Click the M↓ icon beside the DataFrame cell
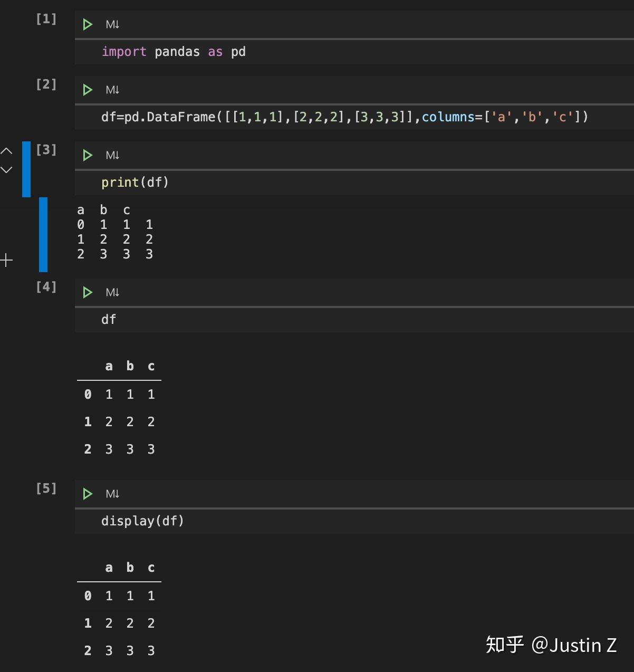The height and width of the screenshot is (672, 634). 112,90
